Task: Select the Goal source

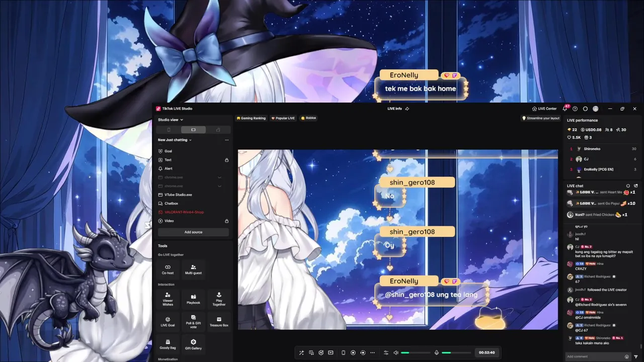Action: pos(193,151)
